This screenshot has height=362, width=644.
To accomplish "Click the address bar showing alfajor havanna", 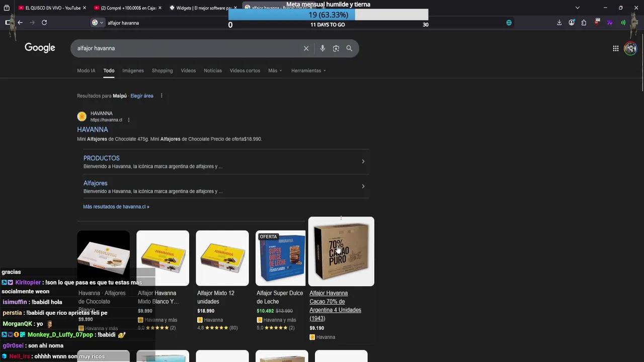I will click(302, 23).
